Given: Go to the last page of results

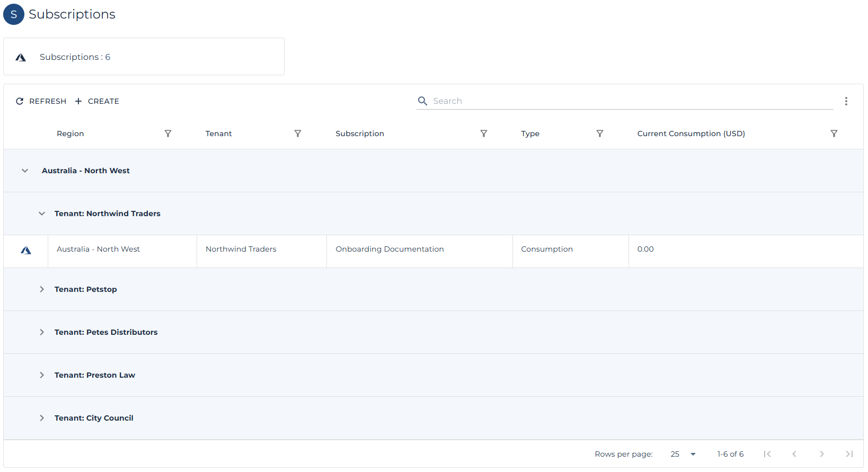Looking at the screenshot, I should (849, 454).
